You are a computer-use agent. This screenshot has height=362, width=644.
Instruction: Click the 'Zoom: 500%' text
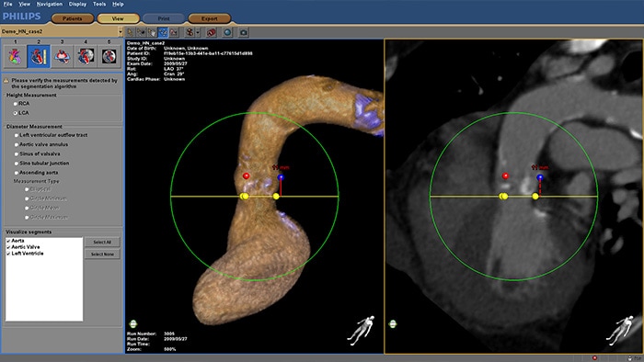[151, 349]
